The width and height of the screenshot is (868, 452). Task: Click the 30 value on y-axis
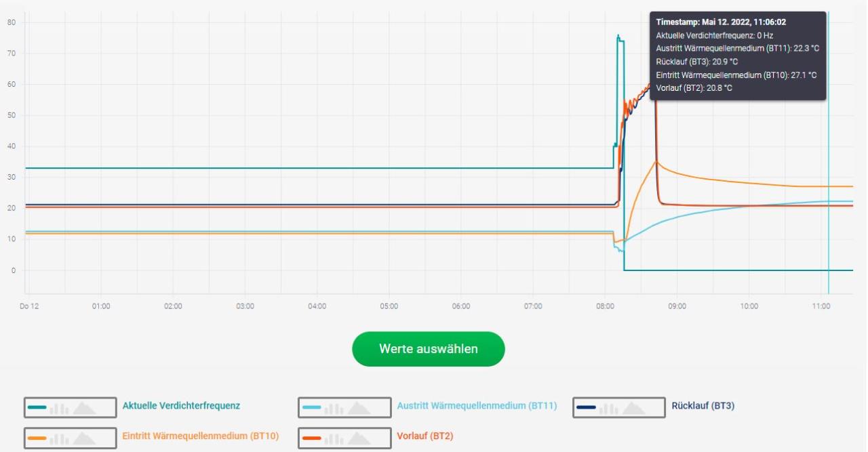click(12, 177)
